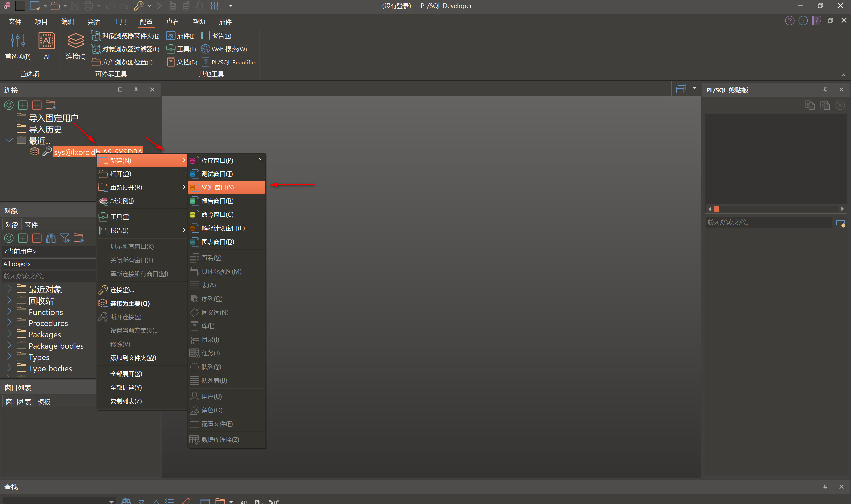Pin the 查找 panel at bottom
Image resolution: width=851 pixels, height=504 pixels.
coord(825,487)
